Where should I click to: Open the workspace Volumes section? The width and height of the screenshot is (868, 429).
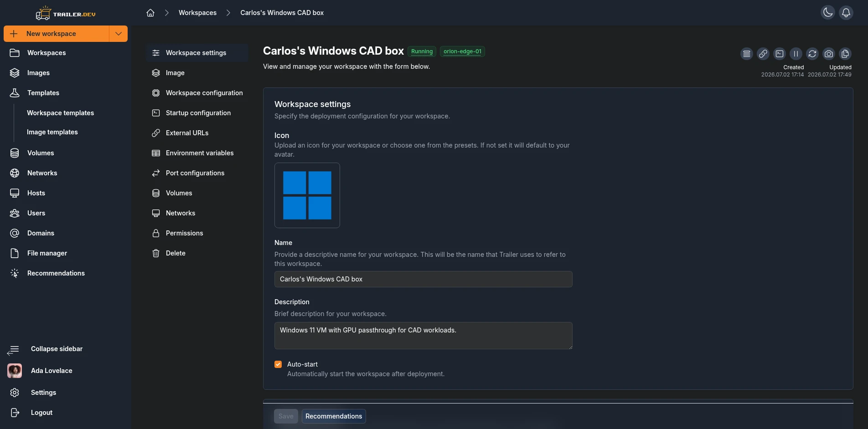pos(197,193)
